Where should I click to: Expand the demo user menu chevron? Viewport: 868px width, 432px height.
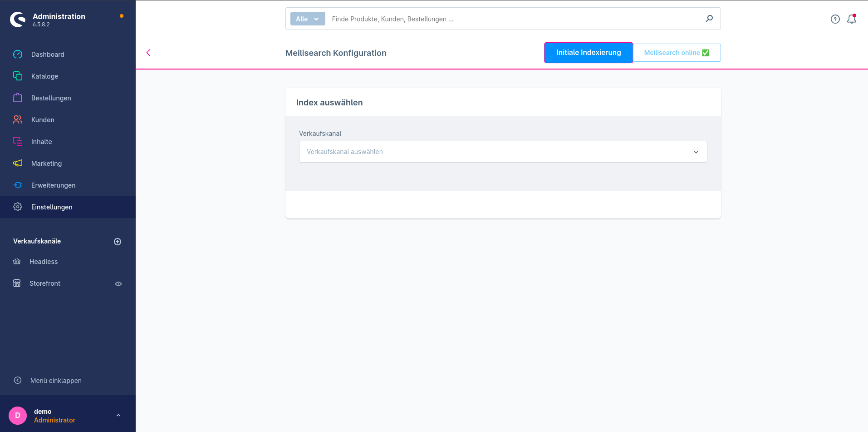(118, 415)
